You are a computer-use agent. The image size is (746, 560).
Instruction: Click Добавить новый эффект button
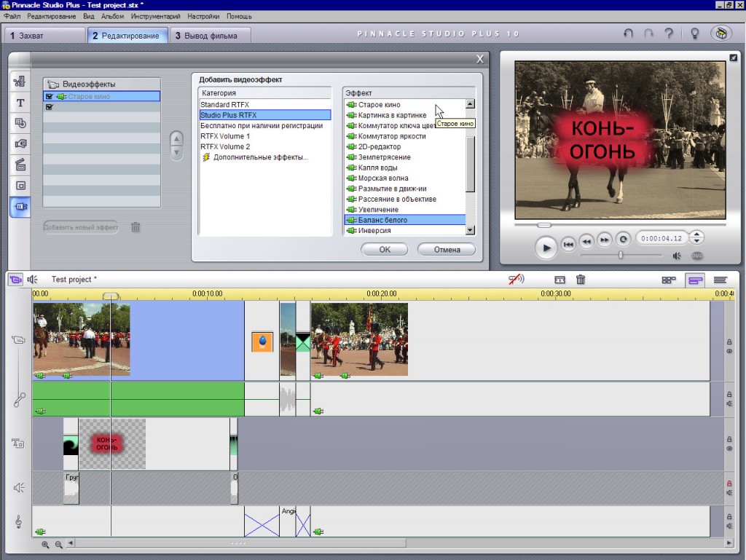point(81,227)
